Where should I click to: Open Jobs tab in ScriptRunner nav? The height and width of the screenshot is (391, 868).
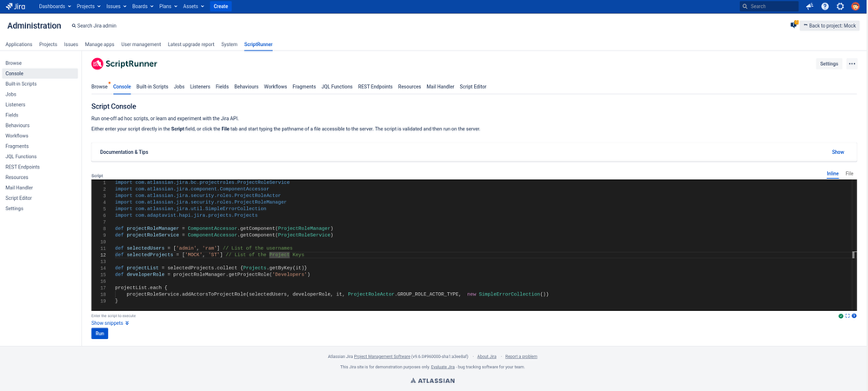tap(179, 87)
